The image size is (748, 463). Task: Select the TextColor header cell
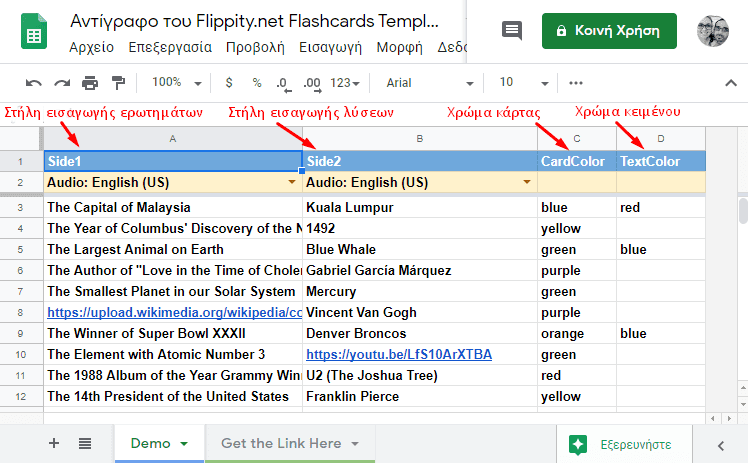[661, 161]
